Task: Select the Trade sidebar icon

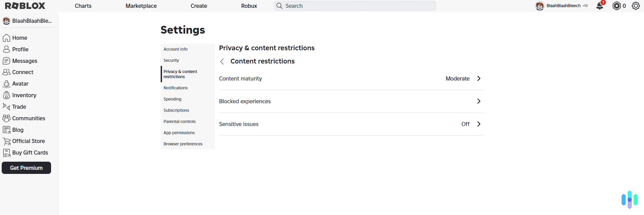Action: (6, 107)
